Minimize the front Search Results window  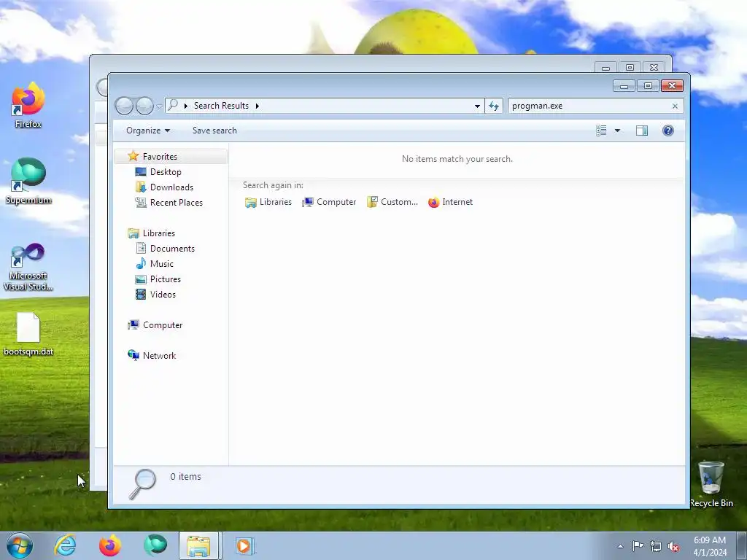pyautogui.click(x=624, y=86)
